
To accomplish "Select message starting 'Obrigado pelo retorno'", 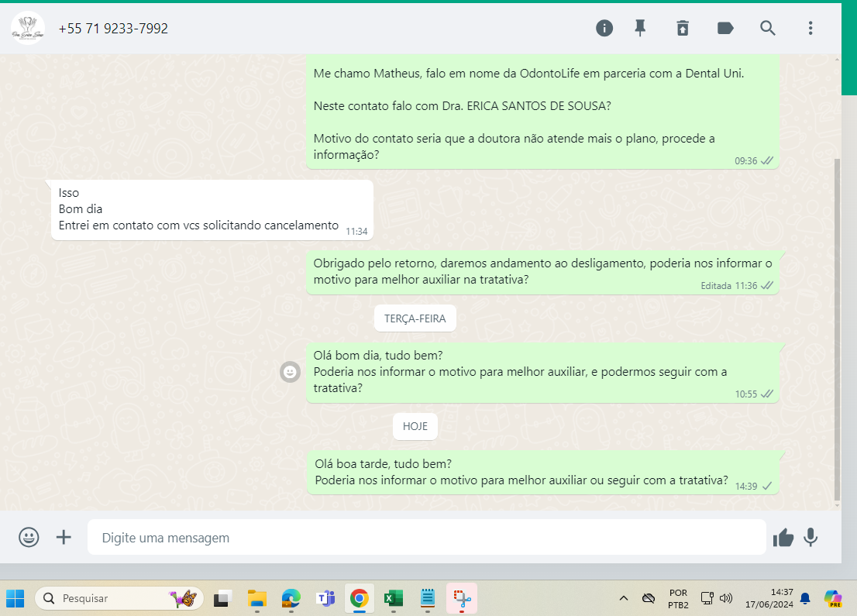I will point(542,272).
